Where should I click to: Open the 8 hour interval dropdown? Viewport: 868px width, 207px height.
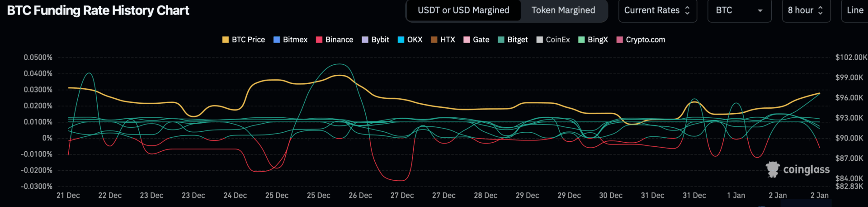[806, 10]
